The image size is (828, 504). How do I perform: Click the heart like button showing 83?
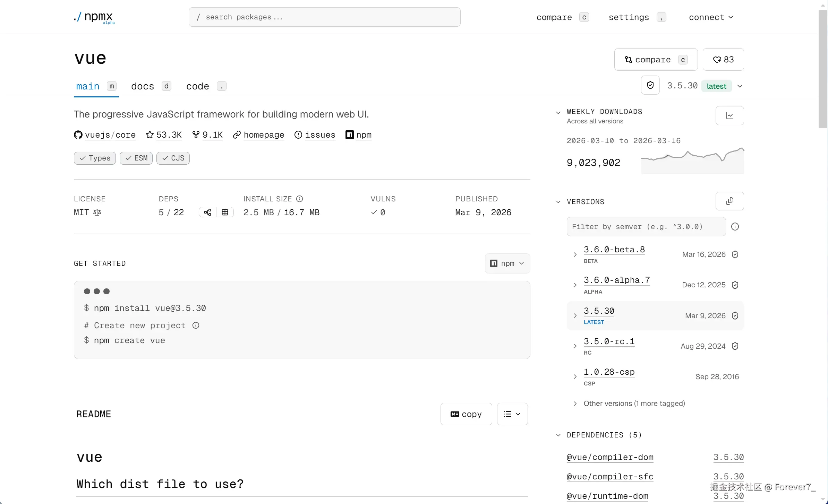(x=723, y=60)
